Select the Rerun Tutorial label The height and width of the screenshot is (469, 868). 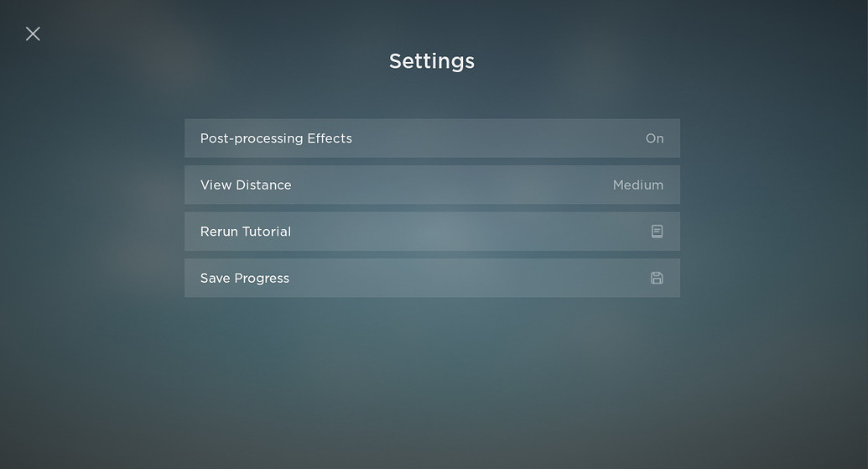pyautogui.click(x=246, y=232)
